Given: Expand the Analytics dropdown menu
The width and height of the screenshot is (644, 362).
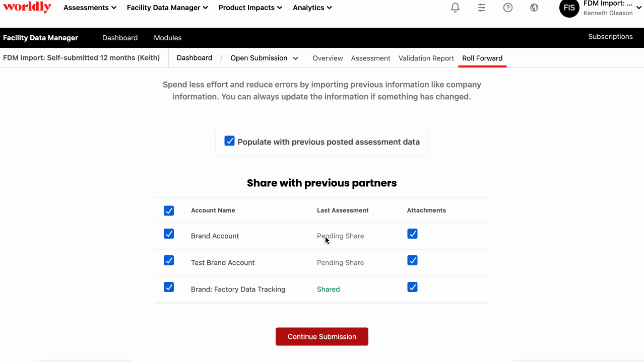Looking at the screenshot, I should (312, 8).
